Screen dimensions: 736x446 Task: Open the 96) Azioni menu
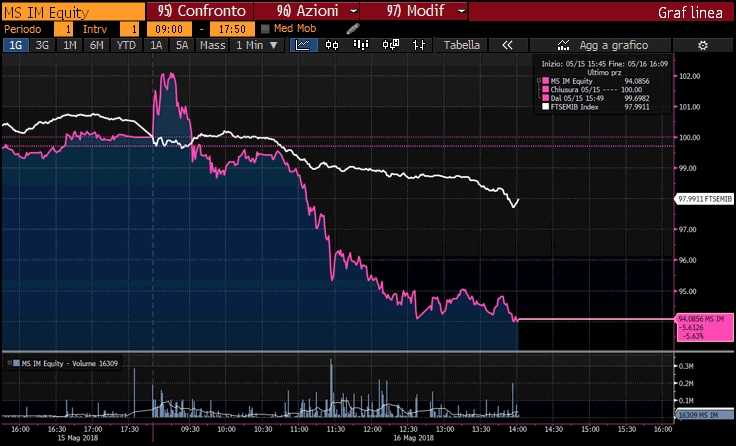click(x=308, y=11)
